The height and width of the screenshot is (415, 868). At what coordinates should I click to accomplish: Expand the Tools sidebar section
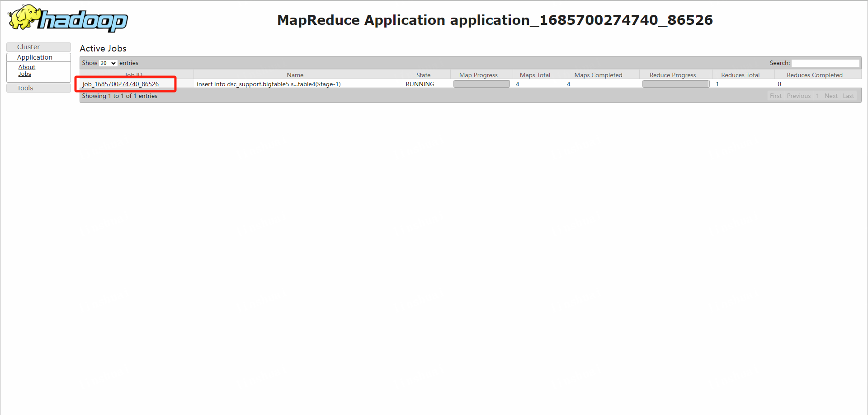click(x=25, y=88)
